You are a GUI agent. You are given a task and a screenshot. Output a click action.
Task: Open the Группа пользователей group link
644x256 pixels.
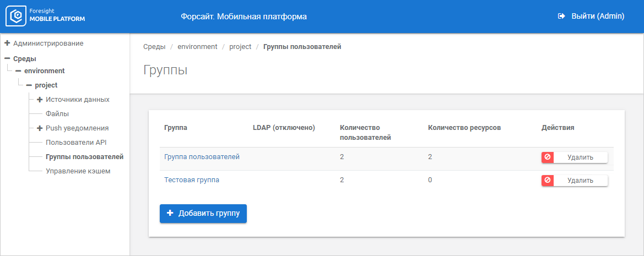point(202,157)
